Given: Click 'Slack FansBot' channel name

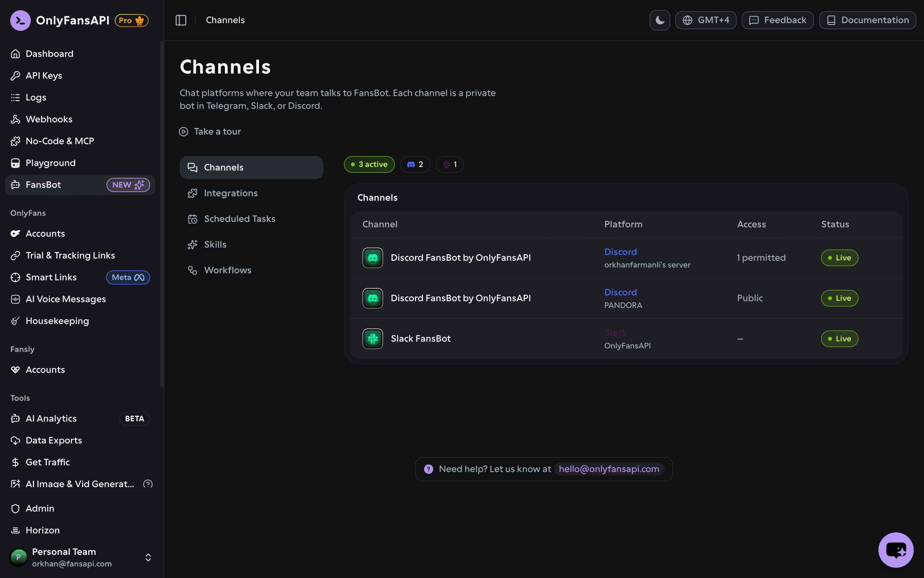Looking at the screenshot, I should tap(421, 339).
